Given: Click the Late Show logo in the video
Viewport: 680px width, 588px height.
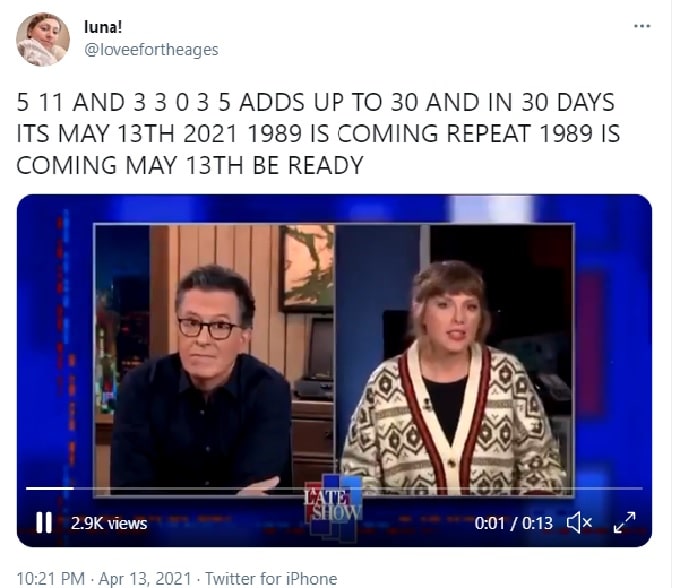Looking at the screenshot, I should [x=333, y=505].
